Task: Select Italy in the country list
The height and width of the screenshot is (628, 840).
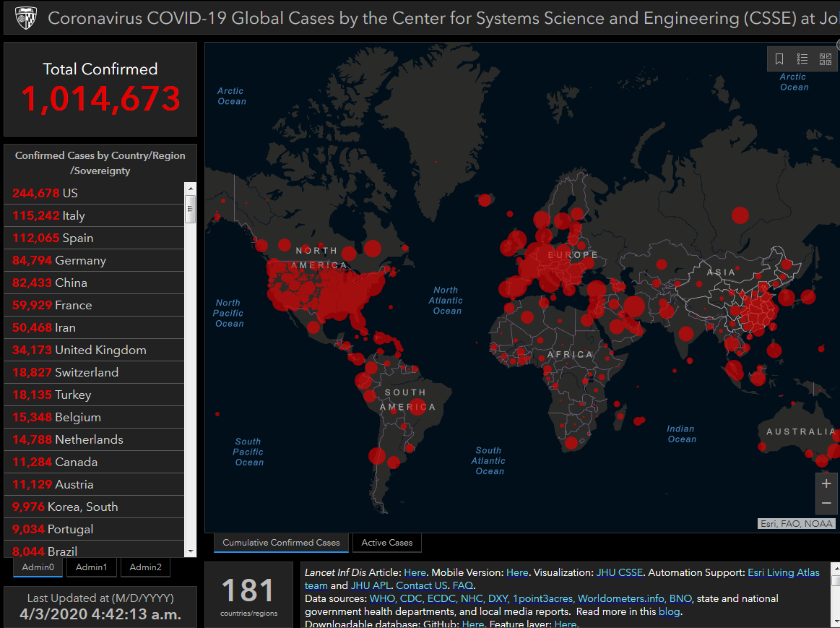Action: click(94, 215)
